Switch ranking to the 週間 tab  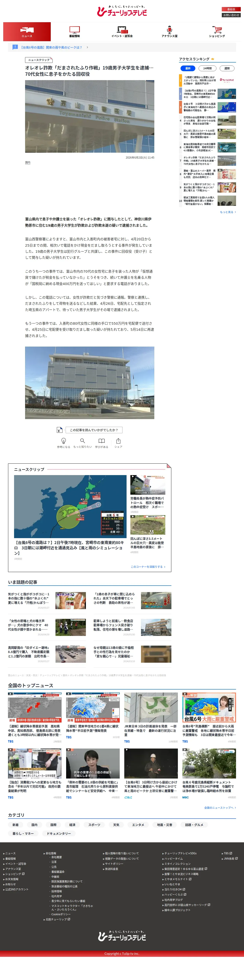227,69
